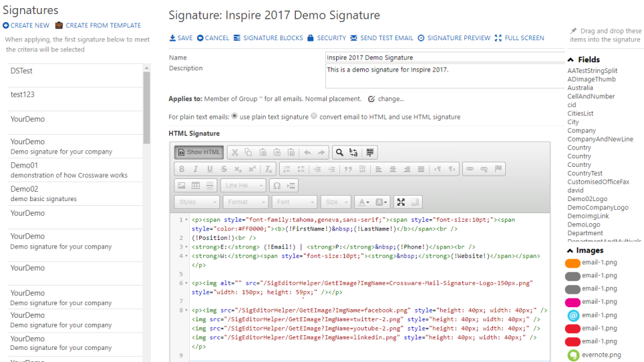Select 'convert email to HTML' radio button
644x362 pixels.
314,116
